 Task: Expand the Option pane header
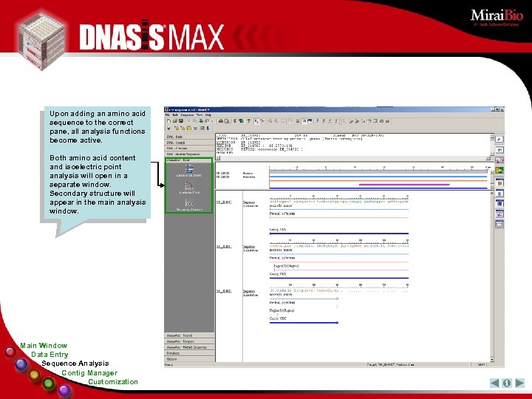point(189,359)
